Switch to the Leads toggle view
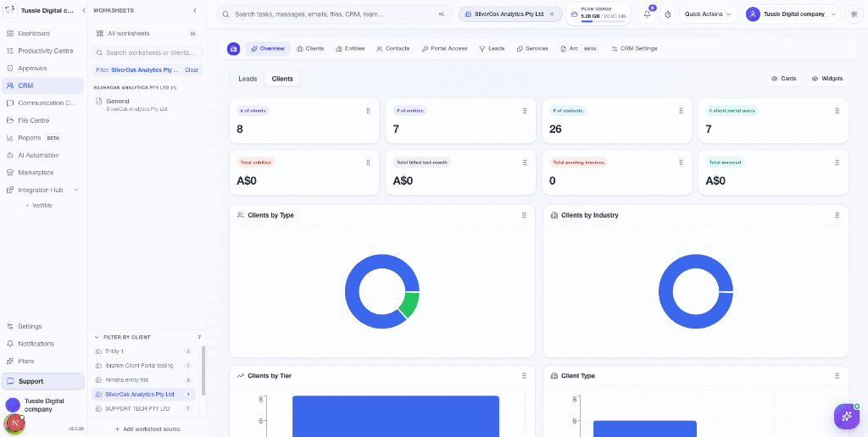 [x=248, y=79]
